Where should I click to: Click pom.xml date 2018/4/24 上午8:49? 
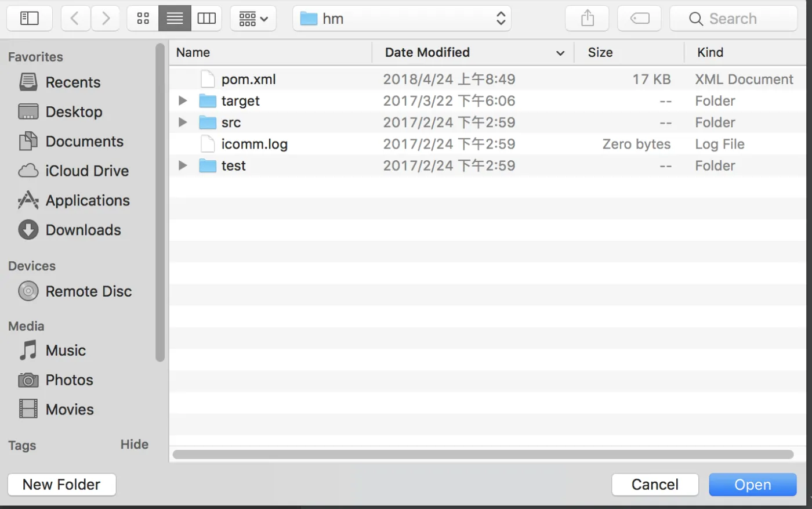pyautogui.click(x=449, y=79)
